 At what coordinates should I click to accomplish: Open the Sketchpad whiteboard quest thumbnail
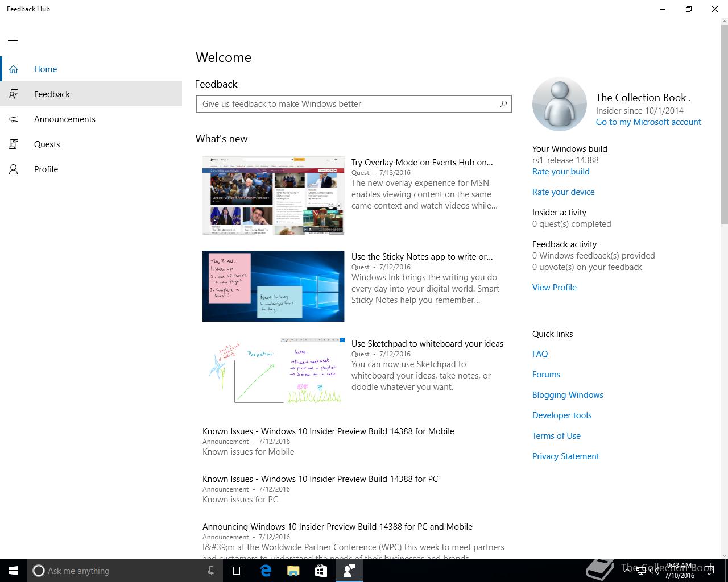click(273, 371)
